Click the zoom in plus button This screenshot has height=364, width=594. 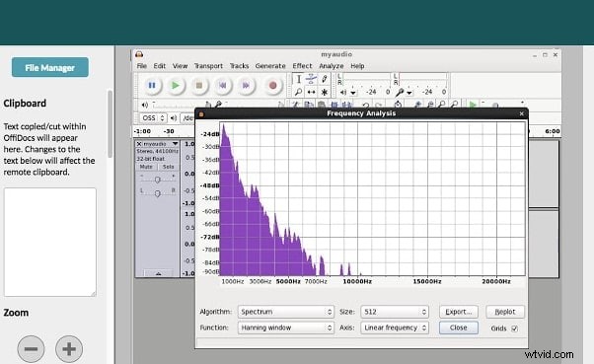coord(69,348)
